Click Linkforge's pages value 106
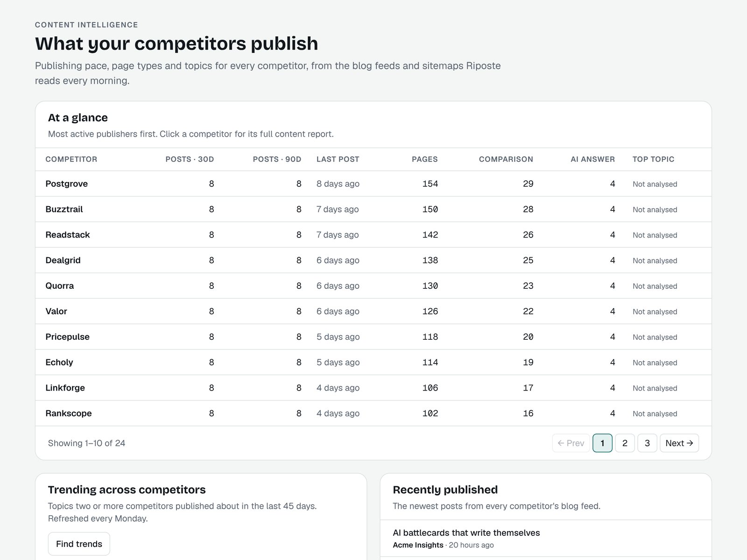 tap(430, 388)
